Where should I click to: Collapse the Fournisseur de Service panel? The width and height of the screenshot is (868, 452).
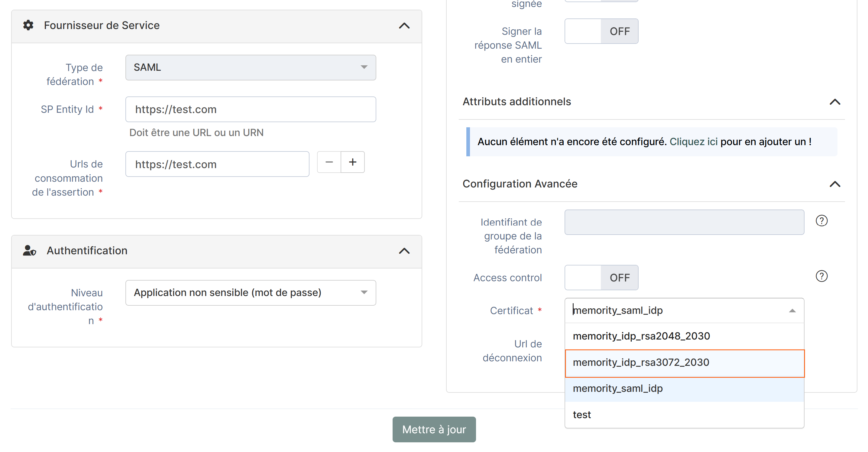point(404,26)
